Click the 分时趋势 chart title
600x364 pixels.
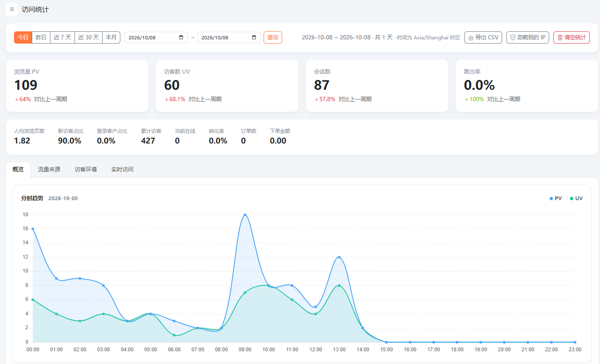[32, 198]
